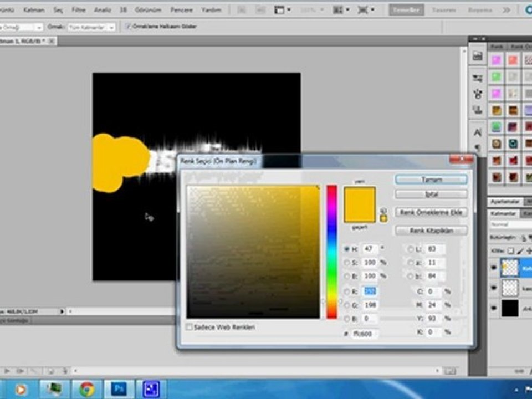Toggle the Örnekleme Halkasını Göster checkbox
Image resolution: width=532 pixels, height=399 pixels.
click(x=128, y=26)
